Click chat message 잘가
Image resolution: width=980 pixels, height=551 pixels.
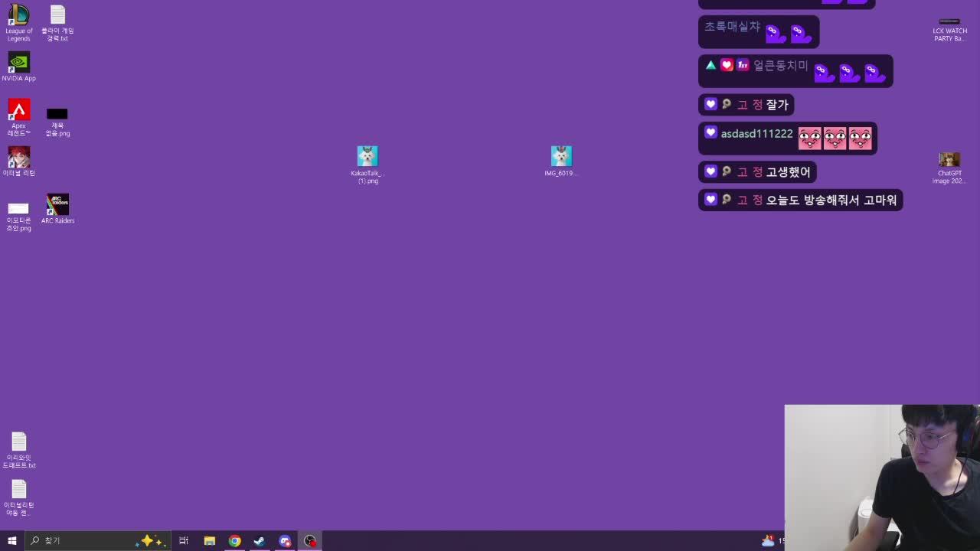pyautogui.click(x=777, y=104)
